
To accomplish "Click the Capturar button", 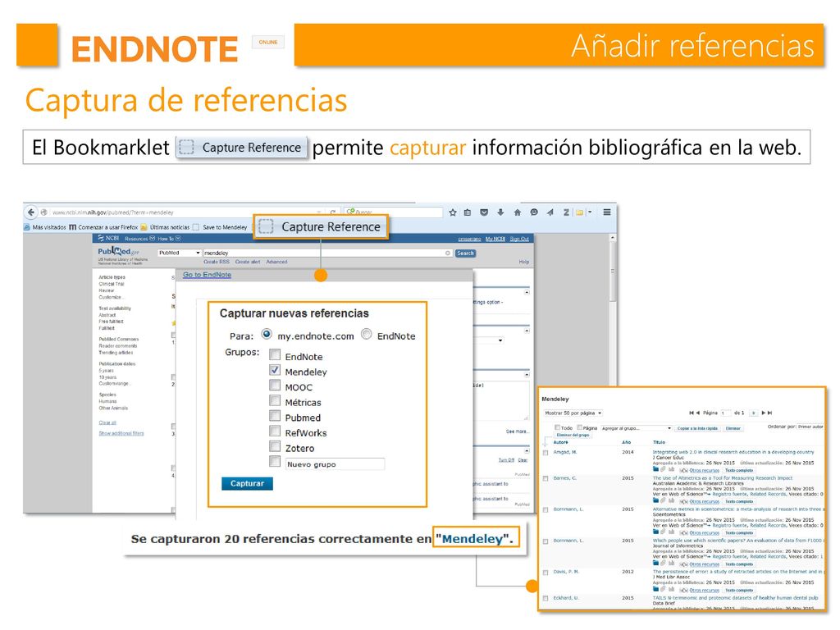I will point(247,484).
